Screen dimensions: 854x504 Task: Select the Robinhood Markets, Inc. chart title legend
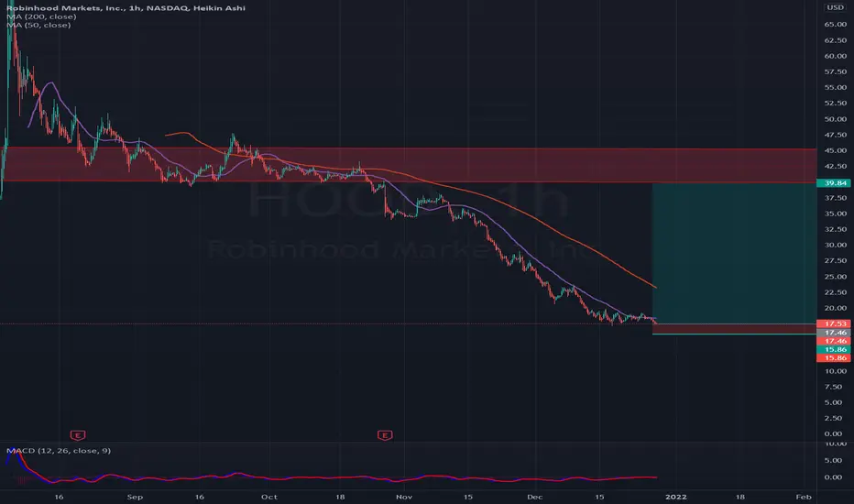coord(126,8)
